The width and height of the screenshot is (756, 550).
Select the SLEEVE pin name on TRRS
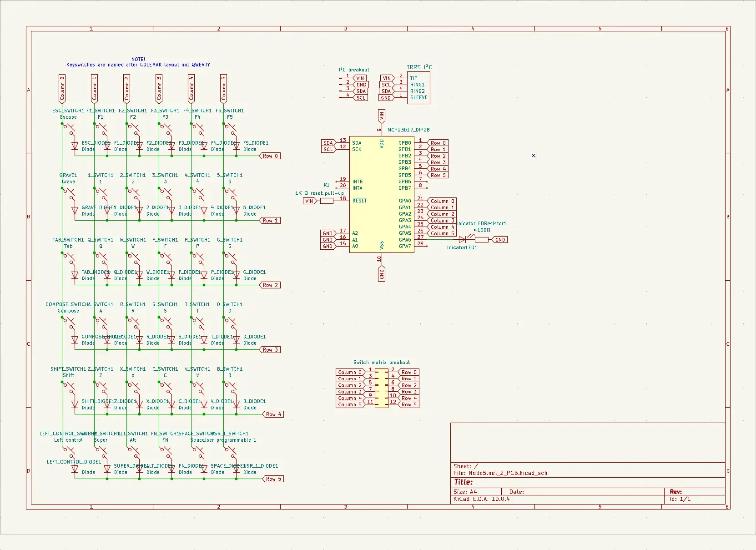(x=418, y=97)
